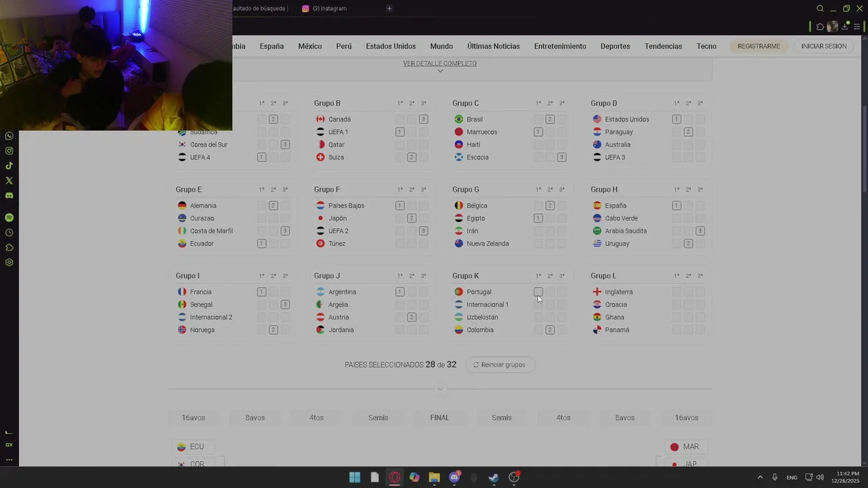The width and height of the screenshot is (868, 488).
Task: Mark Haití as 2nd in Grupo C
Action: (x=550, y=144)
